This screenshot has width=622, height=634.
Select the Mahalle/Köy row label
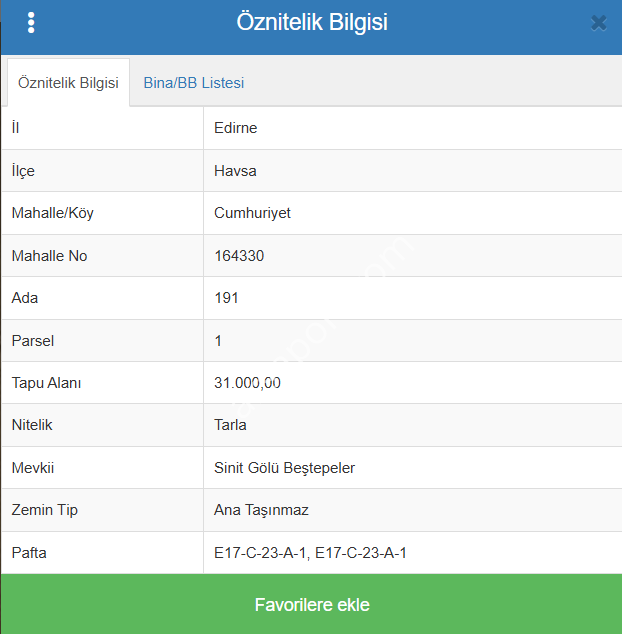52,213
